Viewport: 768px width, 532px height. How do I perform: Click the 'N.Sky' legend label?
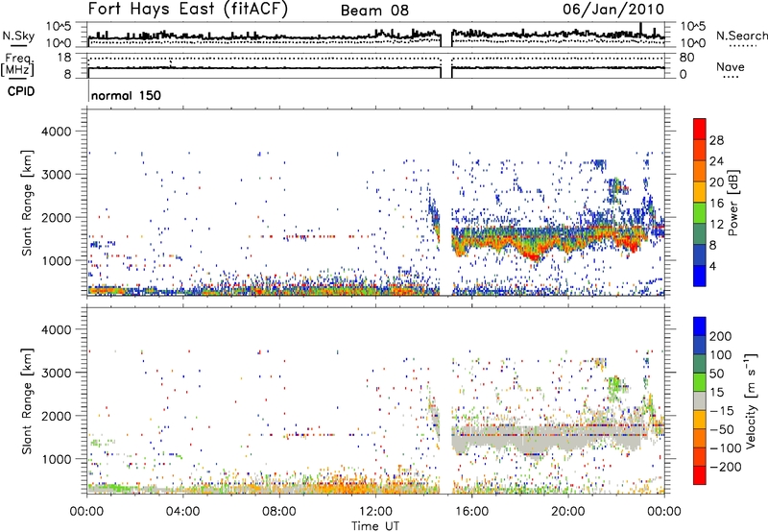point(18,36)
